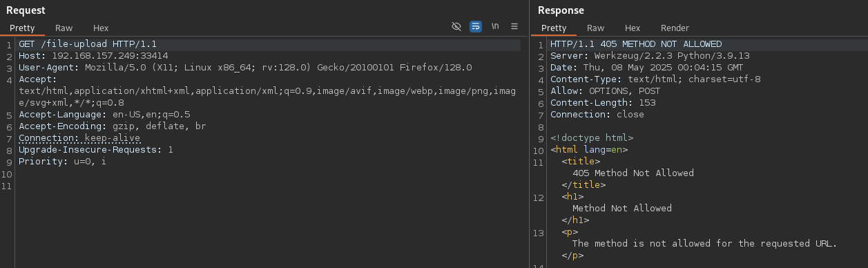Open the Response Render tab
868x268 pixels.
point(675,28)
